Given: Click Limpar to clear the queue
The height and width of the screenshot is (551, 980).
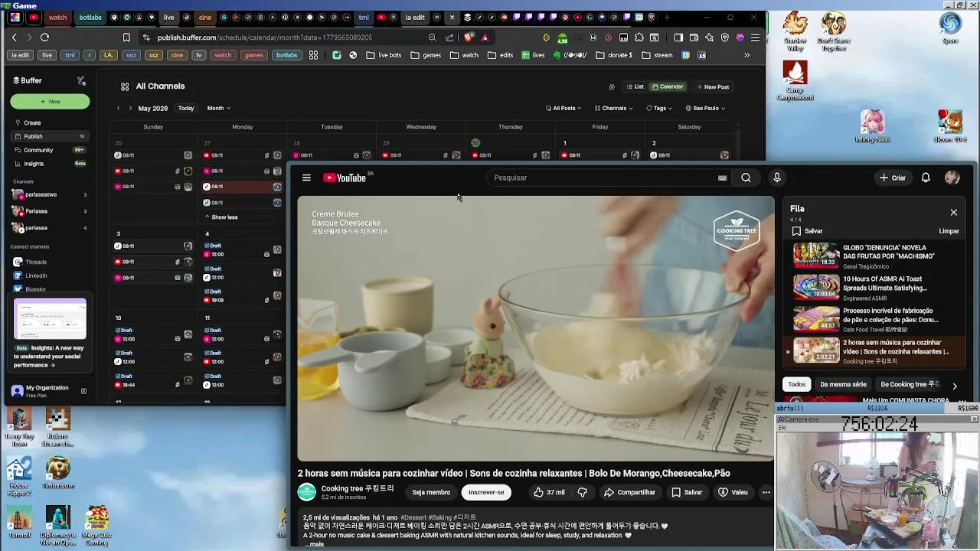Looking at the screenshot, I should tap(949, 231).
